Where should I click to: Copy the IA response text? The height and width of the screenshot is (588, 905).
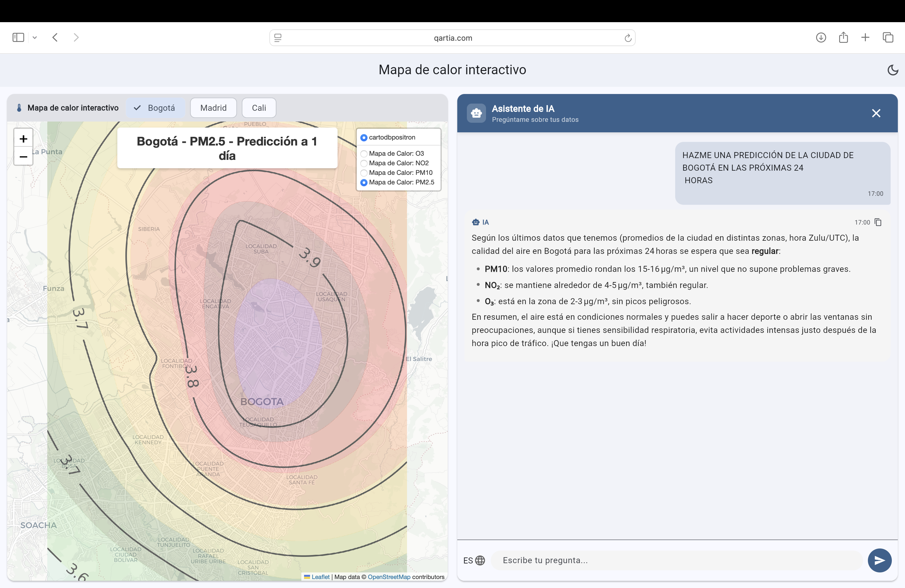(x=878, y=222)
